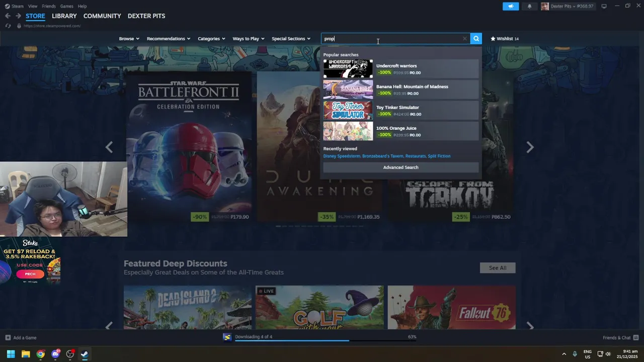Select Undercroft warriors search suggestion

click(x=400, y=69)
